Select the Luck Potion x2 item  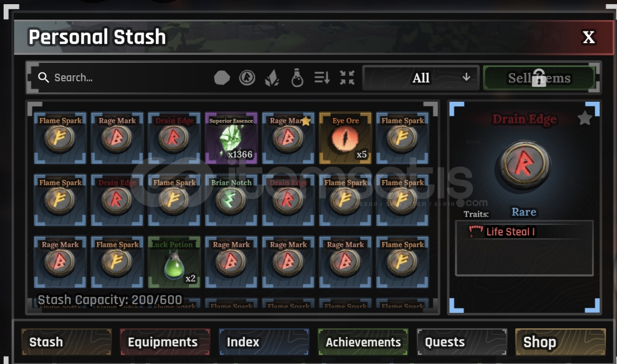pos(174,262)
